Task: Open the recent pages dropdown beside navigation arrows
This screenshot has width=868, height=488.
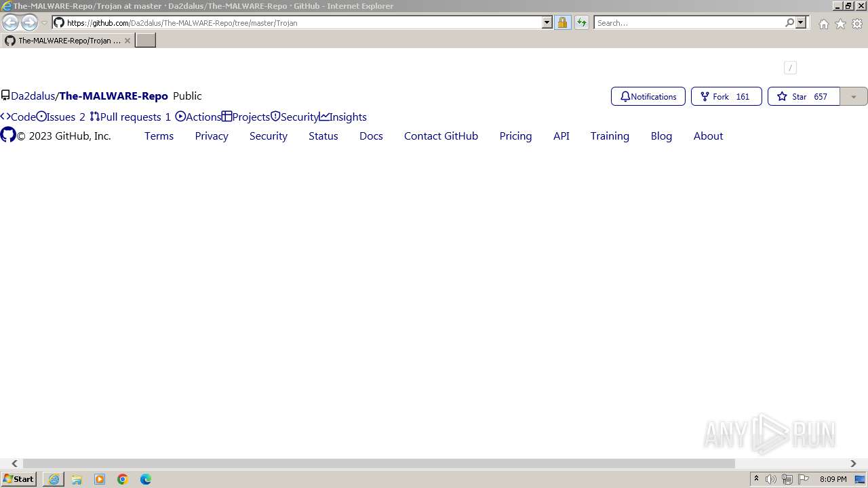Action: [x=44, y=23]
